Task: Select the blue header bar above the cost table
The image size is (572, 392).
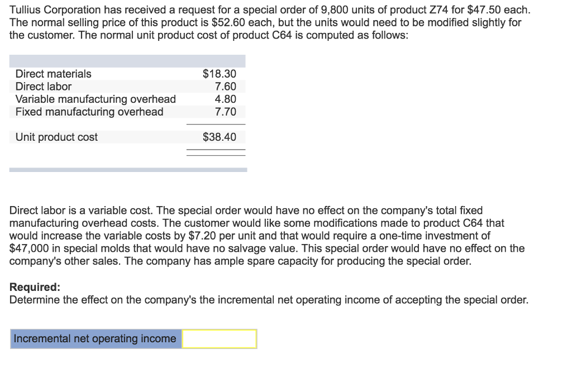Action: (x=127, y=59)
